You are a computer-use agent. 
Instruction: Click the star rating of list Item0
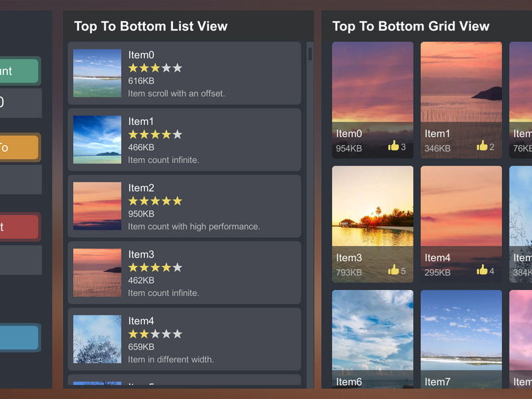[x=155, y=68]
